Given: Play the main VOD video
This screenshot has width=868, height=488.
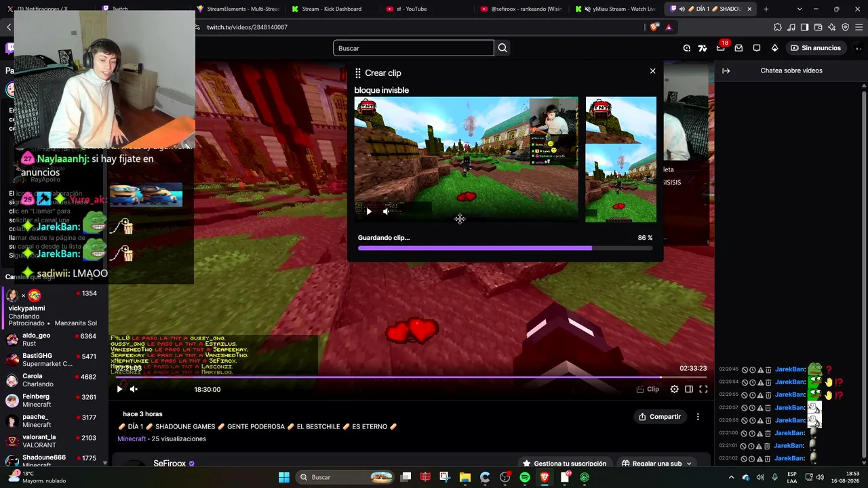Looking at the screenshot, I should click(119, 389).
